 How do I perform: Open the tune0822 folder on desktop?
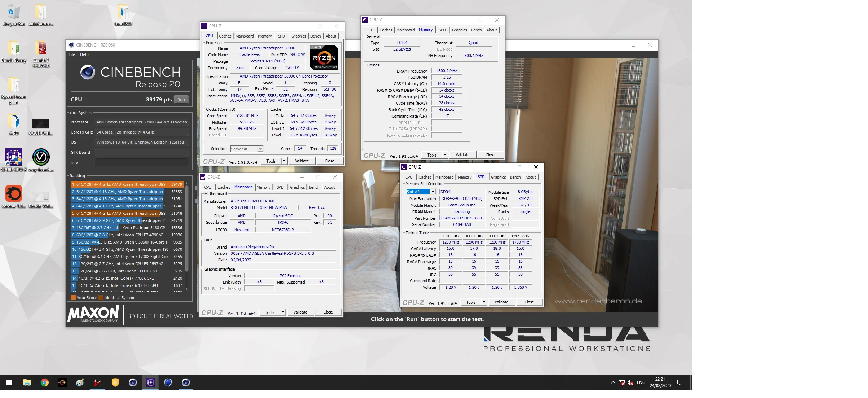tap(123, 15)
